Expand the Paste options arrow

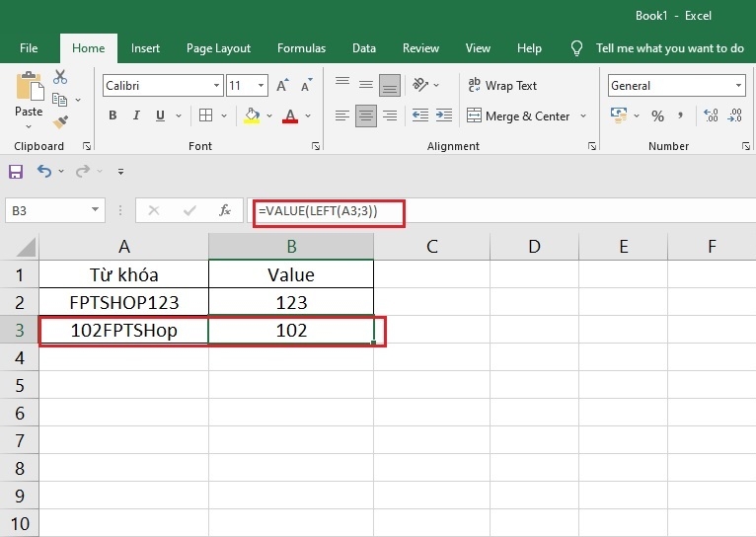tap(29, 126)
